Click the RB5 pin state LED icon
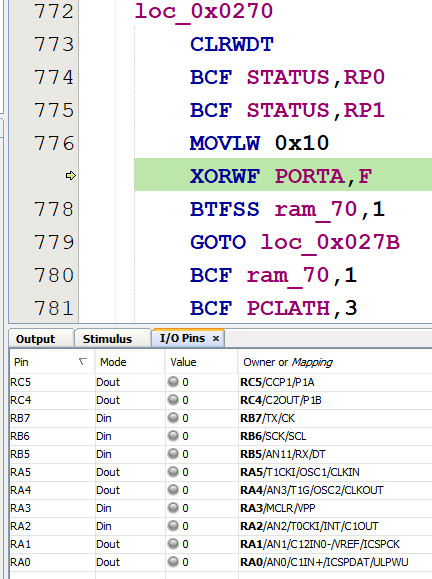The width and height of the screenshot is (432, 579). (173, 453)
